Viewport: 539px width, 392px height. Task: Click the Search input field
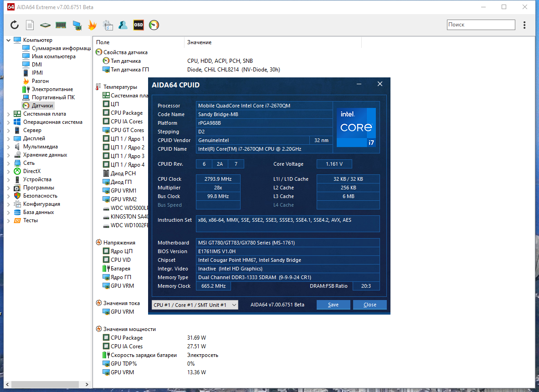click(x=481, y=25)
